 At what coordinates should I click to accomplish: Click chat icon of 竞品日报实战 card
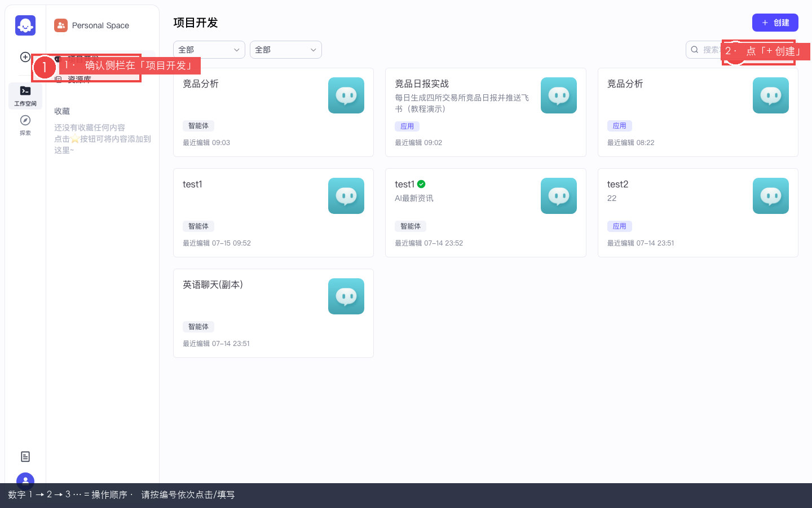point(559,95)
